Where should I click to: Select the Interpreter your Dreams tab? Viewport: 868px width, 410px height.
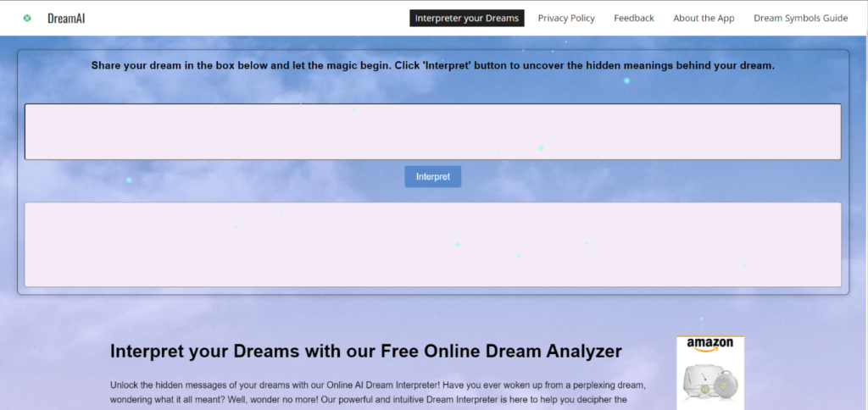(466, 18)
